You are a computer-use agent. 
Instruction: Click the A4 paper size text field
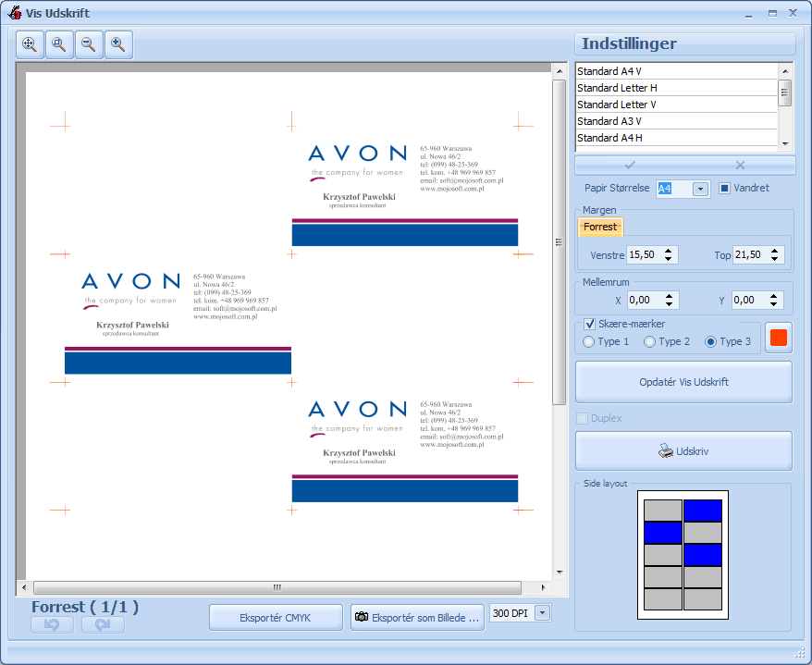point(675,189)
